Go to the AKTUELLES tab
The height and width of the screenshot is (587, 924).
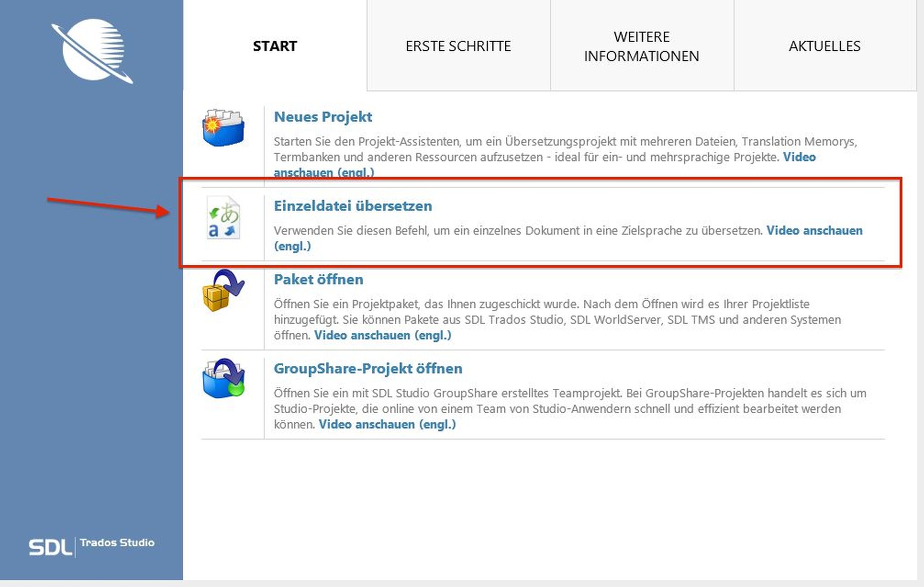824,46
